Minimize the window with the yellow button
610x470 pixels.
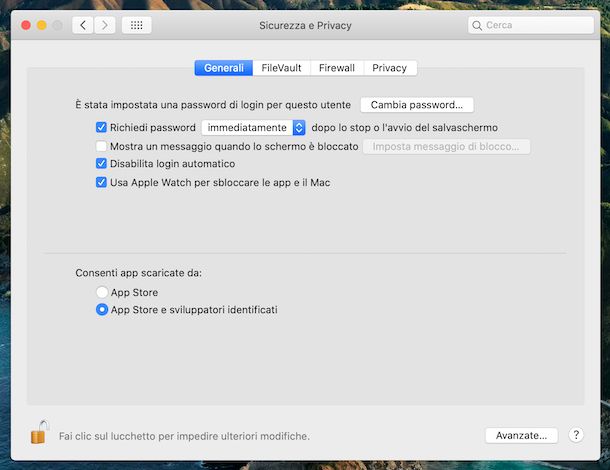point(42,25)
